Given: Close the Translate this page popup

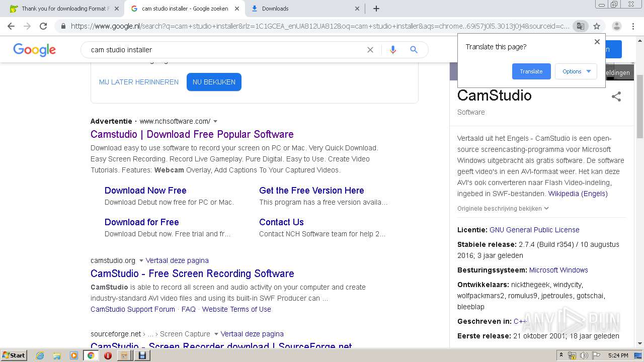Looking at the screenshot, I should 597,42.
